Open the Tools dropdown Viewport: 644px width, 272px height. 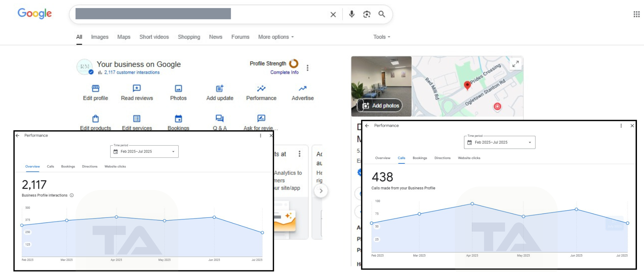tap(381, 37)
